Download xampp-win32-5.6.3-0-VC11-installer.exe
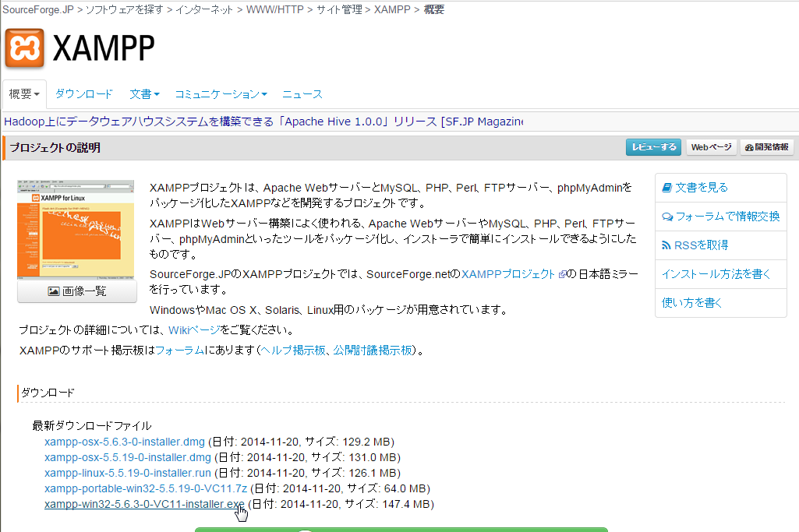799x532 pixels. 144,504
